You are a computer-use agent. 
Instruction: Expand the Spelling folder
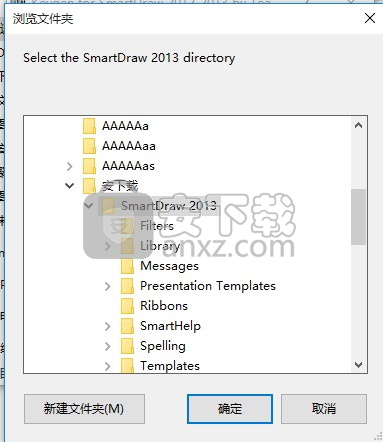[x=108, y=346]
